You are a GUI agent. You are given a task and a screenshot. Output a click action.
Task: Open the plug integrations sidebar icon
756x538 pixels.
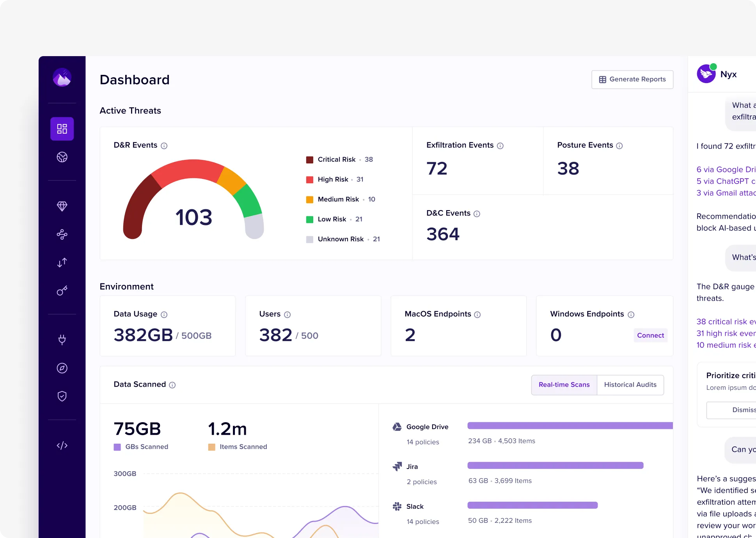(62, 340)
